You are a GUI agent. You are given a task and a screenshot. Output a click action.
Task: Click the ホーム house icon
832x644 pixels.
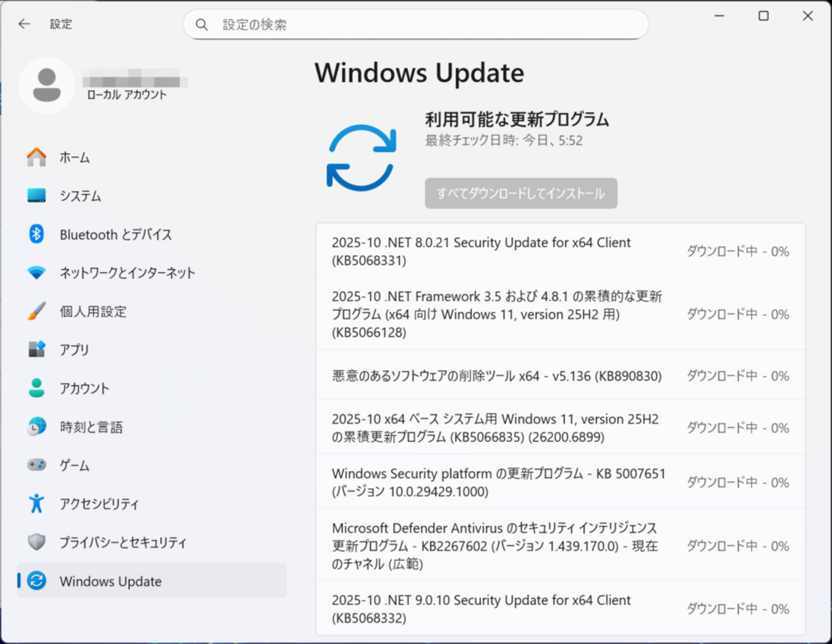click(36, 157)
